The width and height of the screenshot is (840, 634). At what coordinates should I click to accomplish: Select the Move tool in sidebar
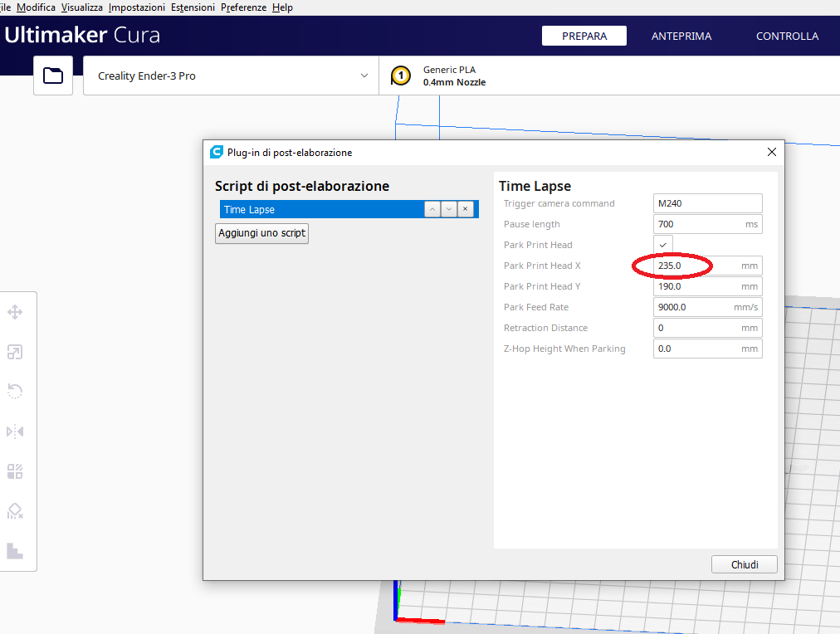click(15, 312)
